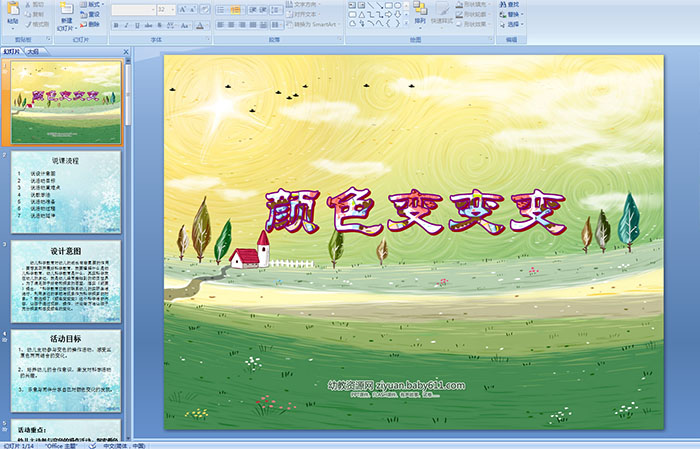Click the Copy (复制) icon
This screenshot has height=449, width=700.
28,15
